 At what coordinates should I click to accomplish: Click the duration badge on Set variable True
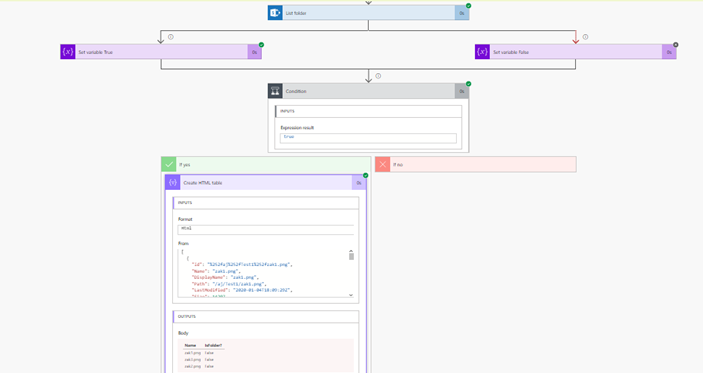point(254,52)
